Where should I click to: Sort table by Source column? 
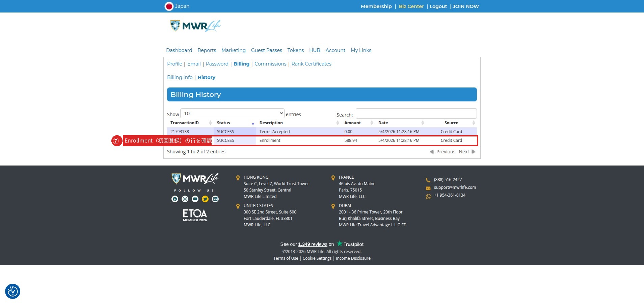tap(451, 123)
